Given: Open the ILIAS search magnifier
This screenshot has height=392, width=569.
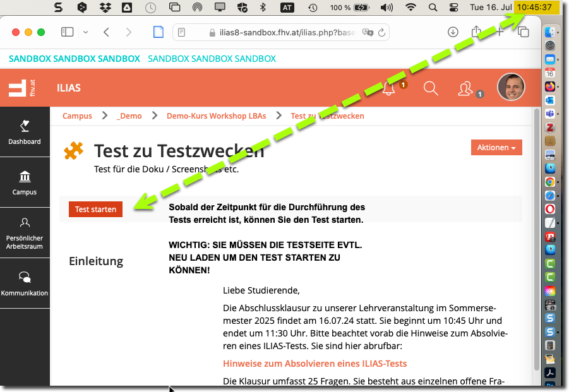Looking at the screenshot, I should (431, 88).
